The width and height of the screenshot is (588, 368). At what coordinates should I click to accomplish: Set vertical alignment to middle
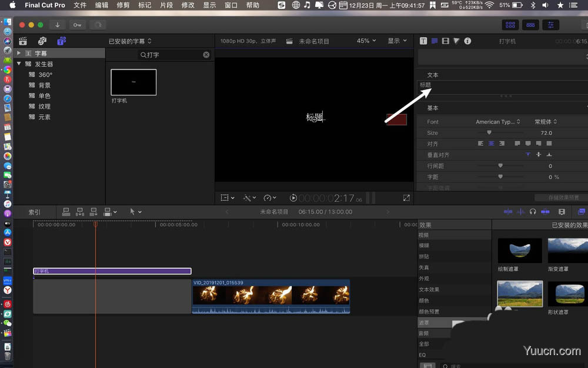click(x=539, y=154)
